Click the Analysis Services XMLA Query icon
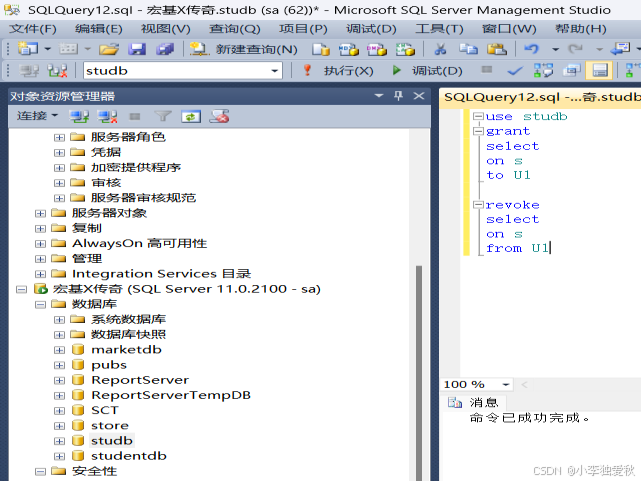641x482 pixels. (405, 49)
